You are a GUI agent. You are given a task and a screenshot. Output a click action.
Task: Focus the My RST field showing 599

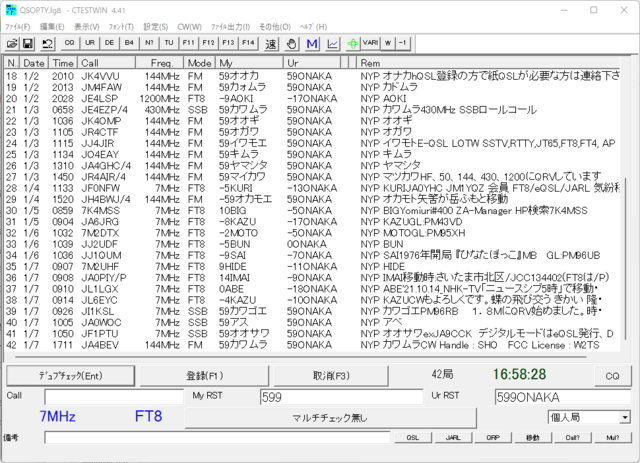[341, 397]
